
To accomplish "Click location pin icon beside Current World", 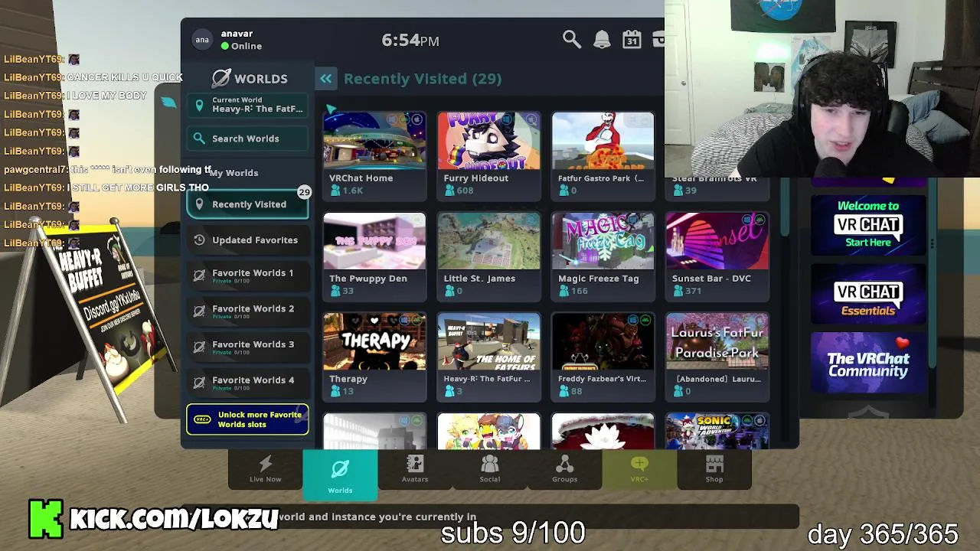I will (x=200, y=105).
